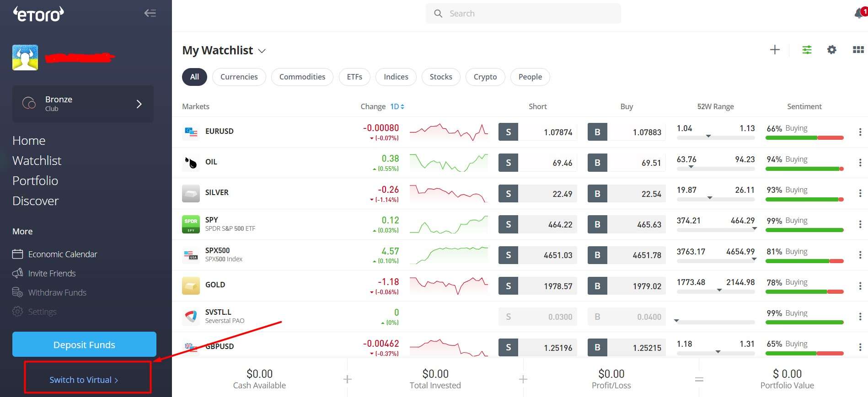This screenshot has width=868, height=397.
Task: Click GOLD 52W range bar
Action: click(716, 291)
